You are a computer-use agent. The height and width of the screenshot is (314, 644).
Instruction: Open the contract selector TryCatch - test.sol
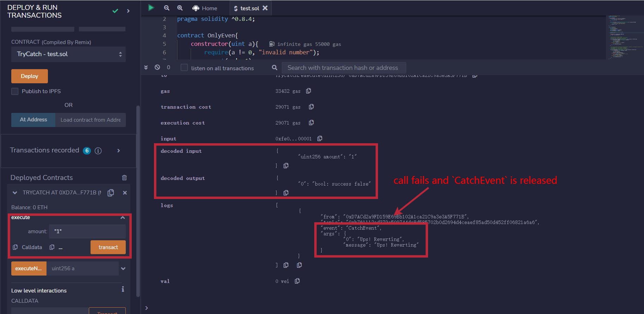[x=68, y=54]
